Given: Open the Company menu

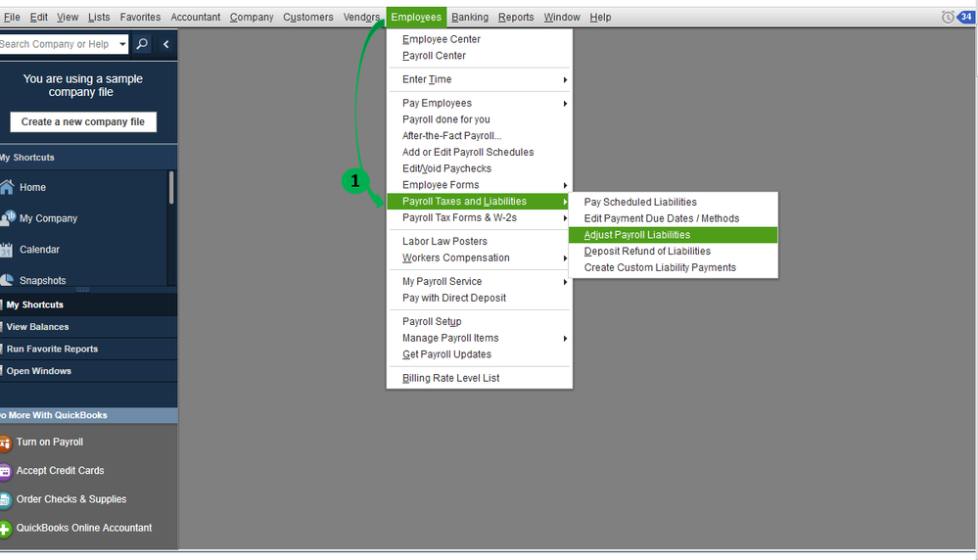Looking at the screenshot, I should tap(252, 18).
